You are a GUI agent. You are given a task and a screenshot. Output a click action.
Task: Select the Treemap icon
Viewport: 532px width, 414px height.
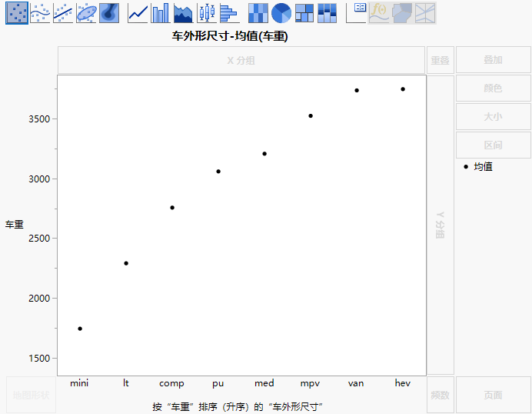304,13
